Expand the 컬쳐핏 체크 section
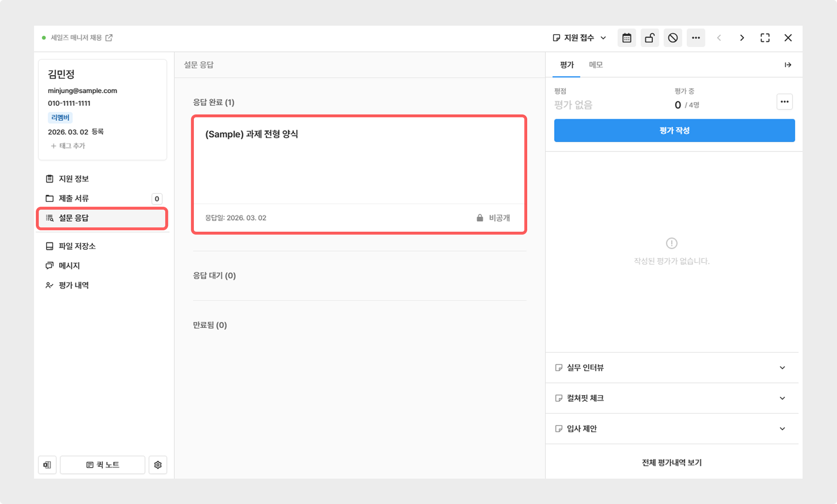Image resolution: width=837 pixels, height=504 pixels. [672, 398]
